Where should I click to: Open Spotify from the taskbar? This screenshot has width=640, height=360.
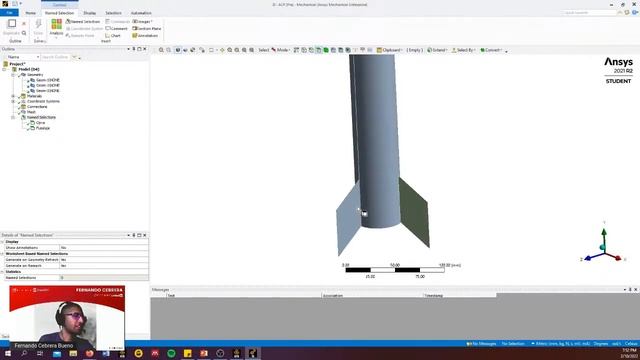(171, 353)
